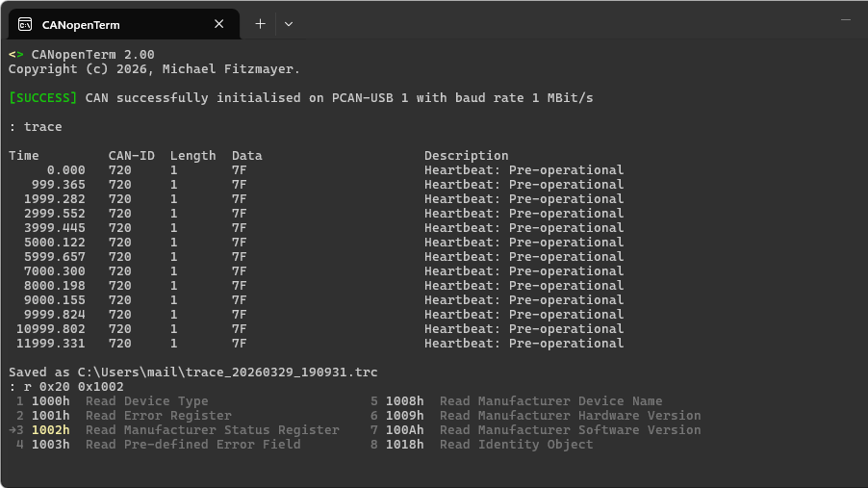
Task: Select suggestion 1009h Manufacturer Hardware Version
Action: coord(536,416)
